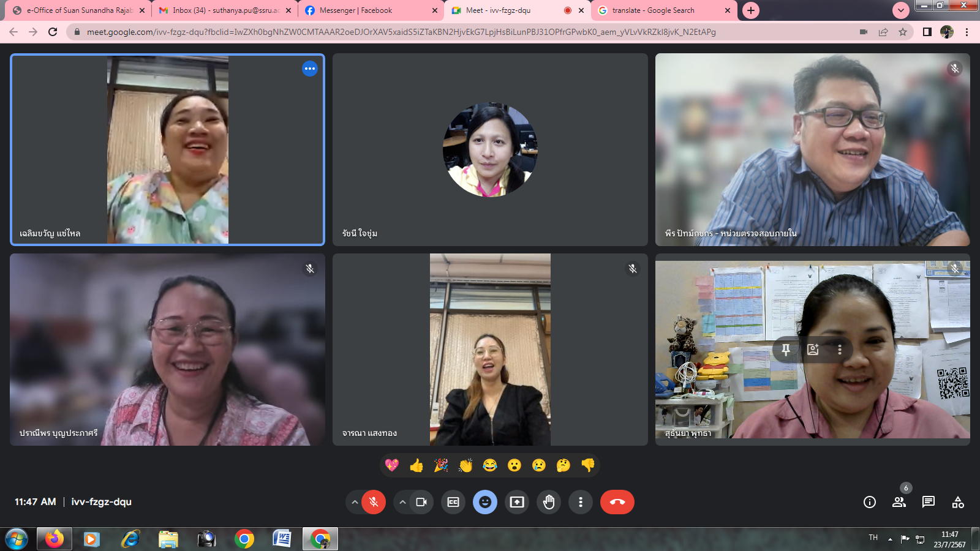Open the three-dot more options menu
The image size is (980, 551).
[581, 502]
